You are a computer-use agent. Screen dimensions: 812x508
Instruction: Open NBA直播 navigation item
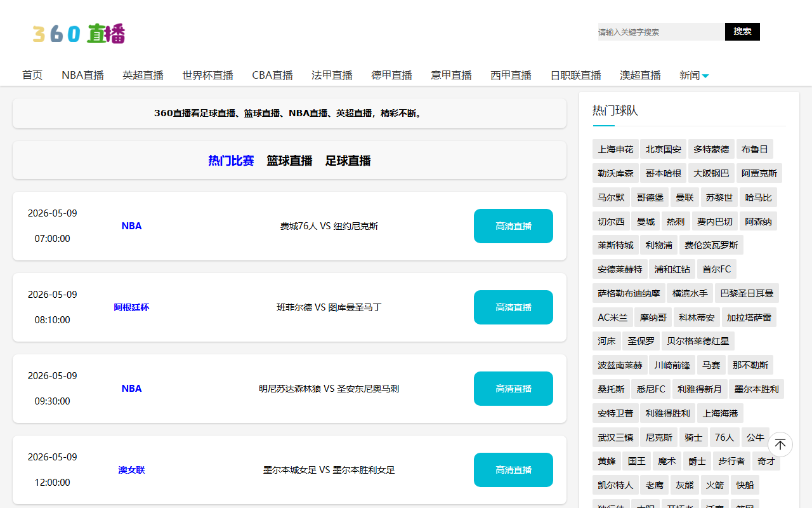point(82,75)
